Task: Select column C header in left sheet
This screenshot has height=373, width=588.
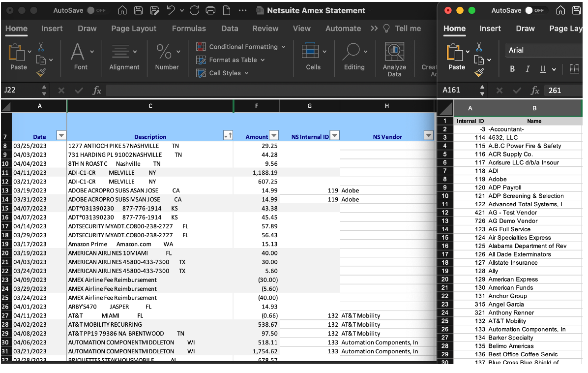Action: click(x=150, y=106)
